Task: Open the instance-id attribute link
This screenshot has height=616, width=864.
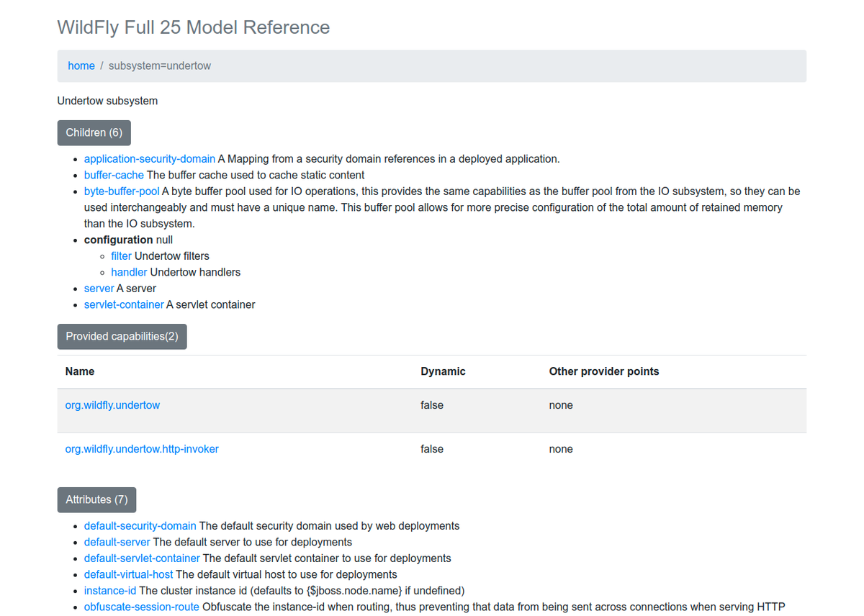Action: (x=109, y=590)
